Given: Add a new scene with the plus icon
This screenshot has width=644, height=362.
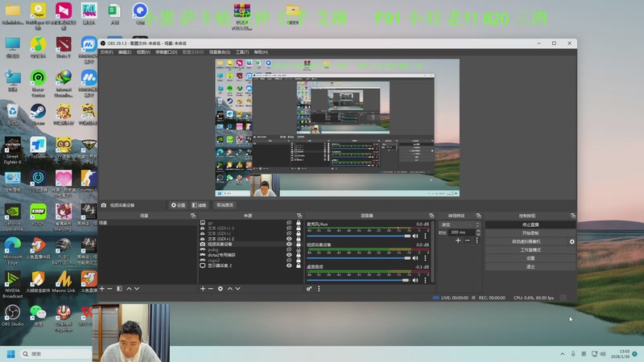Looking at the screenshot, I should pyautogui.click(x=102, y=289).
